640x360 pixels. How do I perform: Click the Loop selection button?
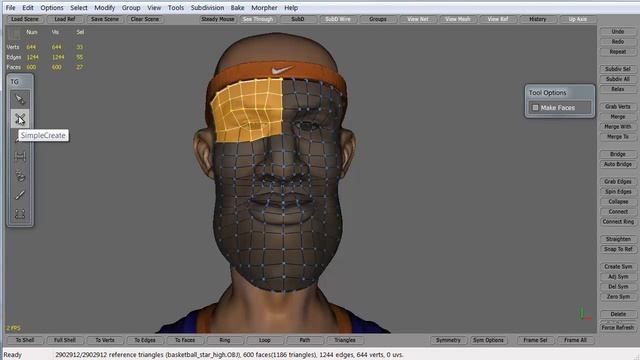265,340
